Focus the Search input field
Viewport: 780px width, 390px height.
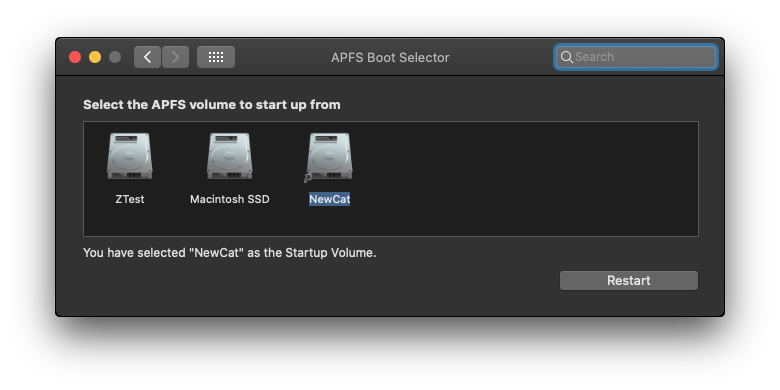pos(636,57)
